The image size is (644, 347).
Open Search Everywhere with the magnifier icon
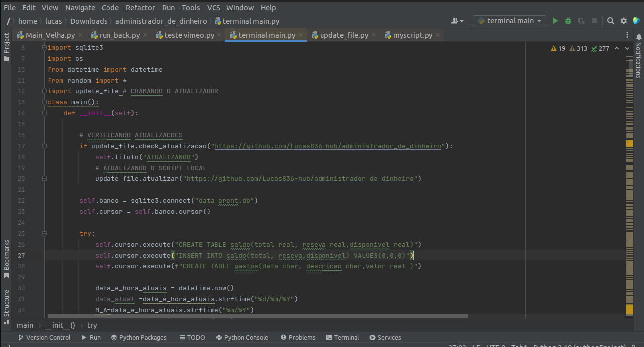(610, 20)
